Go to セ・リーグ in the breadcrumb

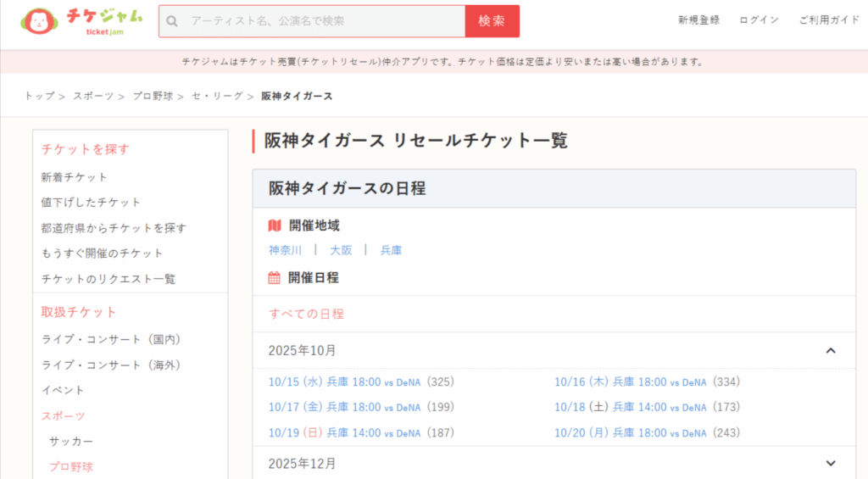[x=217, y=96]
